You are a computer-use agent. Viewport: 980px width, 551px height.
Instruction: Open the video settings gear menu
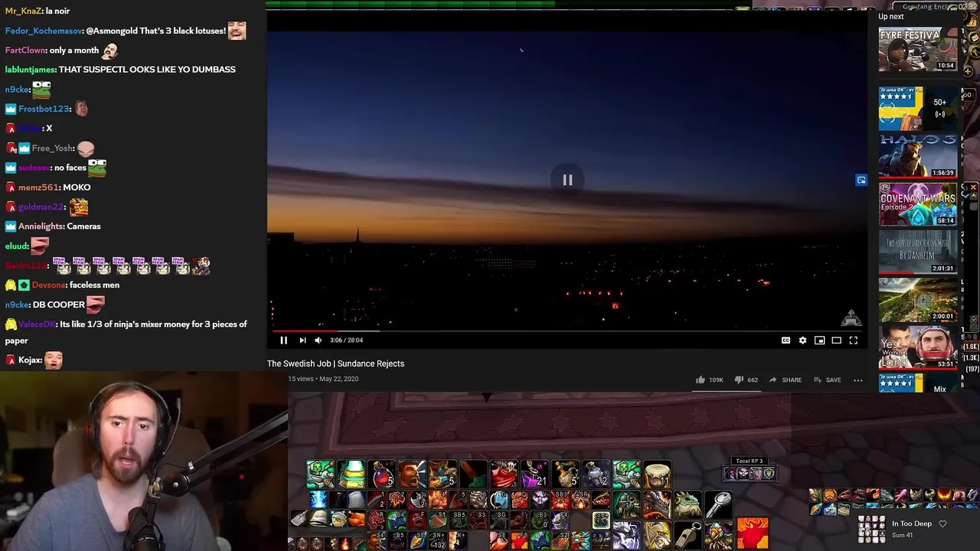coord(802,341)
